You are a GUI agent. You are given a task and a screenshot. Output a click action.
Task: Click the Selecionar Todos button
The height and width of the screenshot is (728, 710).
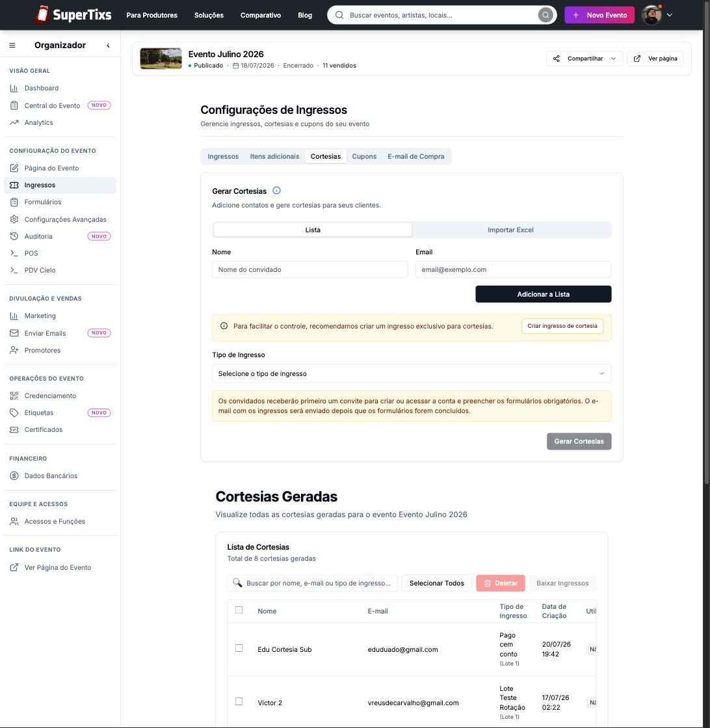coord(437,583)
